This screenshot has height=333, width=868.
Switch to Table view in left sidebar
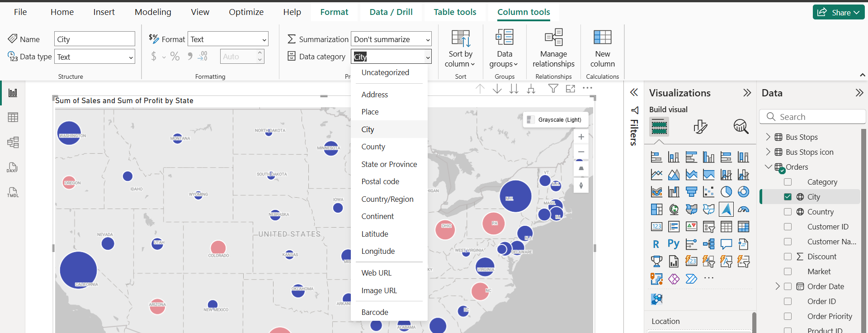13,117
